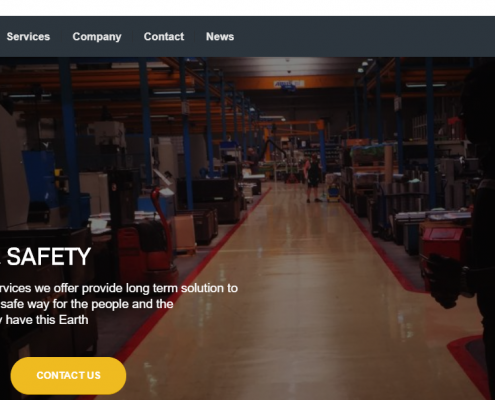Open the Services menu item
The width and height of the screenshot is (495, 400).
pyautogui.click(x=28, y=37)
